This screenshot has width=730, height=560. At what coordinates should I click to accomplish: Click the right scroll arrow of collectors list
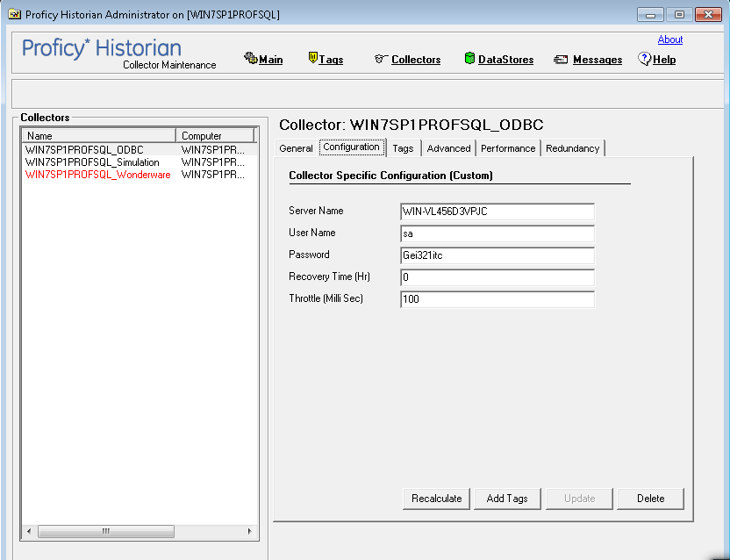coord(249,531)
